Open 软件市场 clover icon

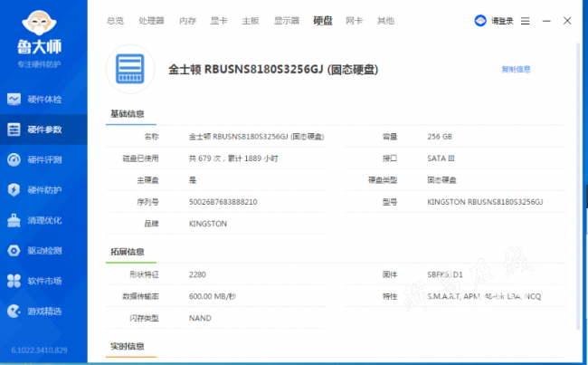14,281
